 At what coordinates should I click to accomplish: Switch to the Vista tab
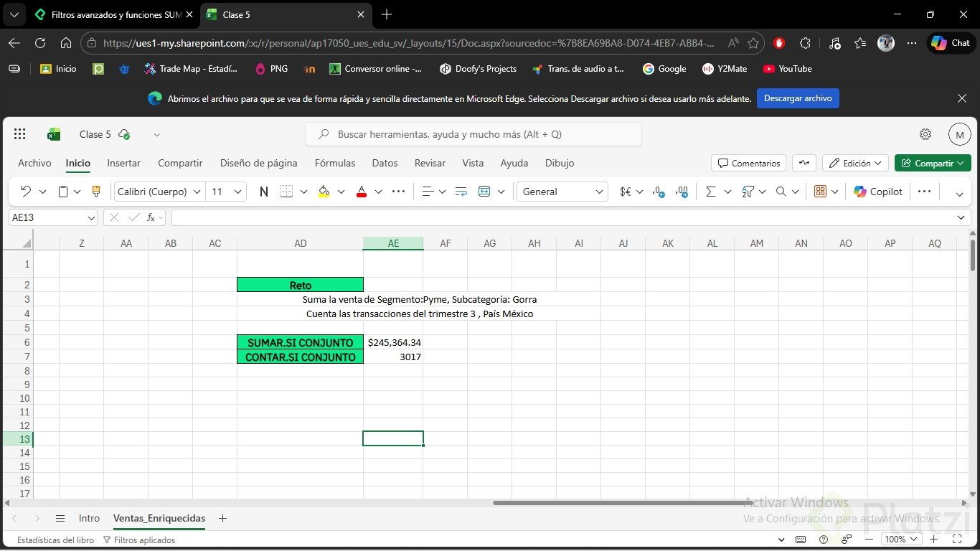click(473, 163)
